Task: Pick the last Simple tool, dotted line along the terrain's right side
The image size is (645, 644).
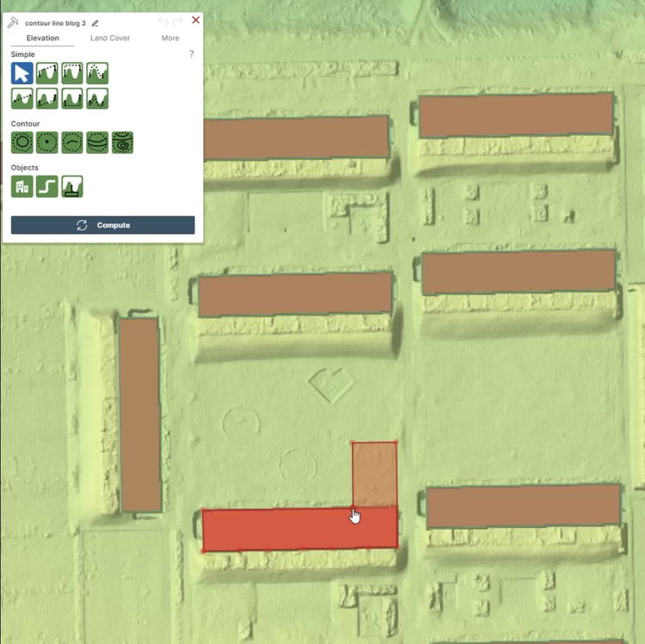Action: pos(97,98)
